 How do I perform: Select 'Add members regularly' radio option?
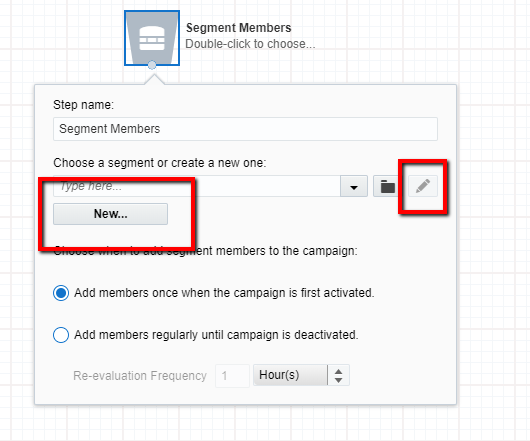tap(61, 335)
